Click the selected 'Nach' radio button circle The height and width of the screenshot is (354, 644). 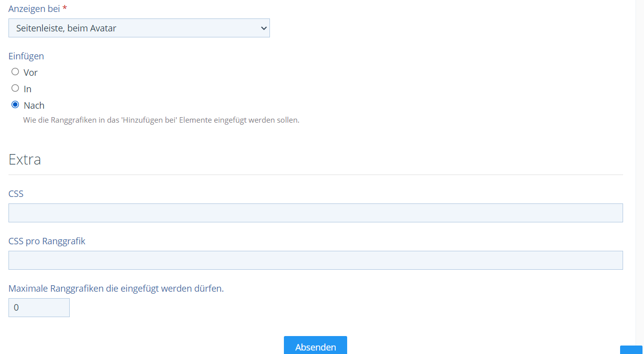(x=15, y=105)
